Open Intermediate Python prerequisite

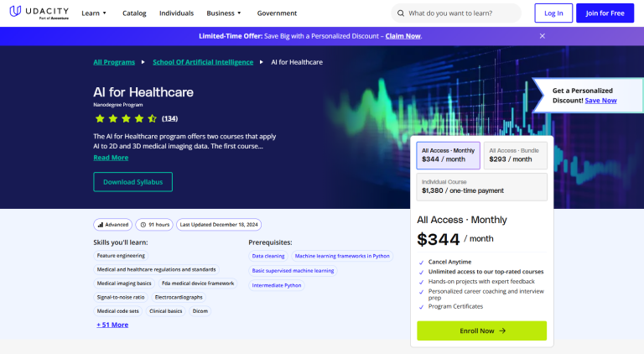click(277, 285)
